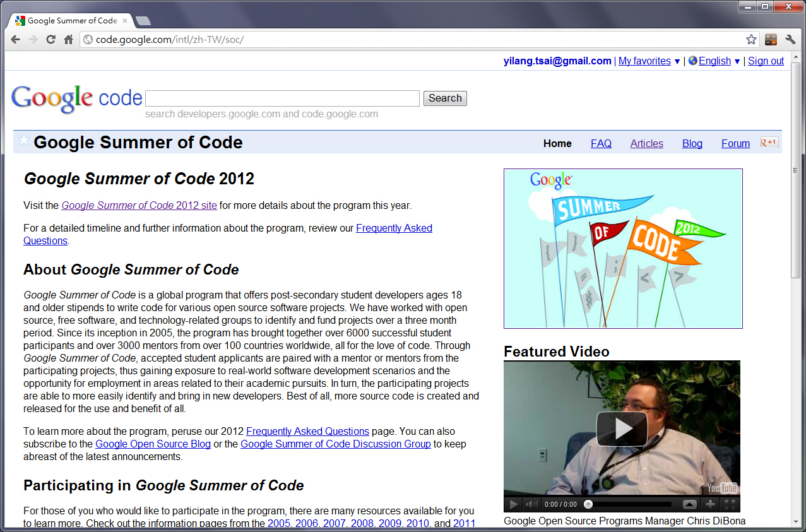Open the Google Open Source Blog link
Image resolution: width=806 pixels, height=532 pixels.
click(153, 444)
